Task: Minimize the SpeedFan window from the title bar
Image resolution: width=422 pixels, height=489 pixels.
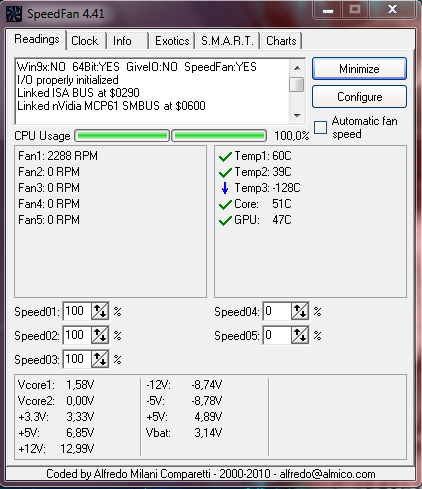Action: pos(327,10)
